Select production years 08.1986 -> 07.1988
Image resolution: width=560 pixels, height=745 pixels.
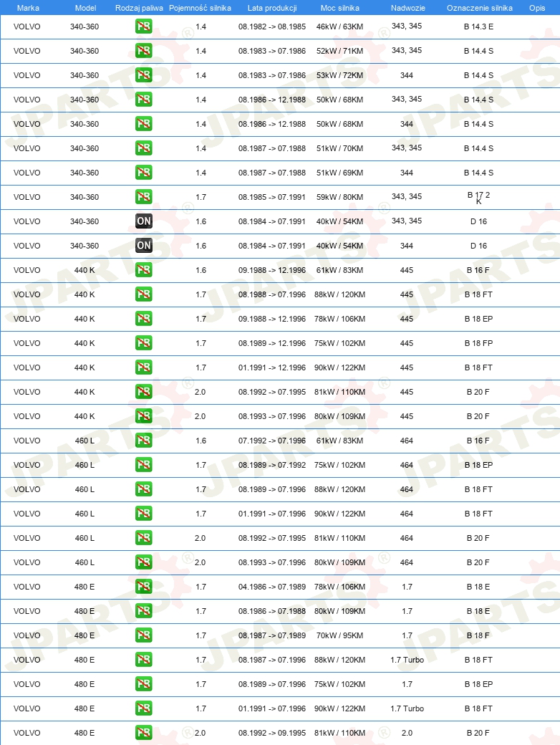point(272,611)
